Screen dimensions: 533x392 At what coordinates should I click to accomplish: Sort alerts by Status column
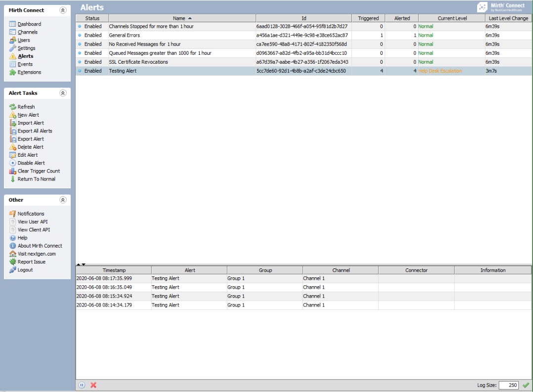tap(92, 18)
